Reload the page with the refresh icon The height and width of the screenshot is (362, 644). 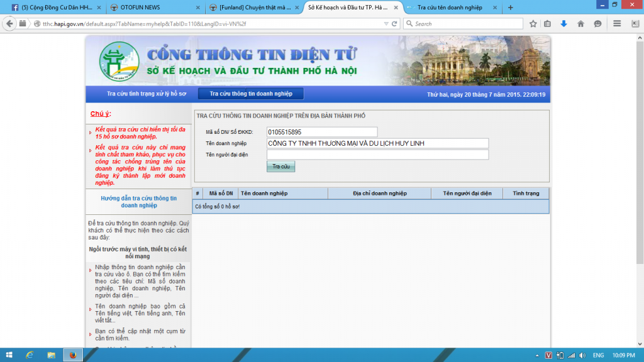point(394,24)
